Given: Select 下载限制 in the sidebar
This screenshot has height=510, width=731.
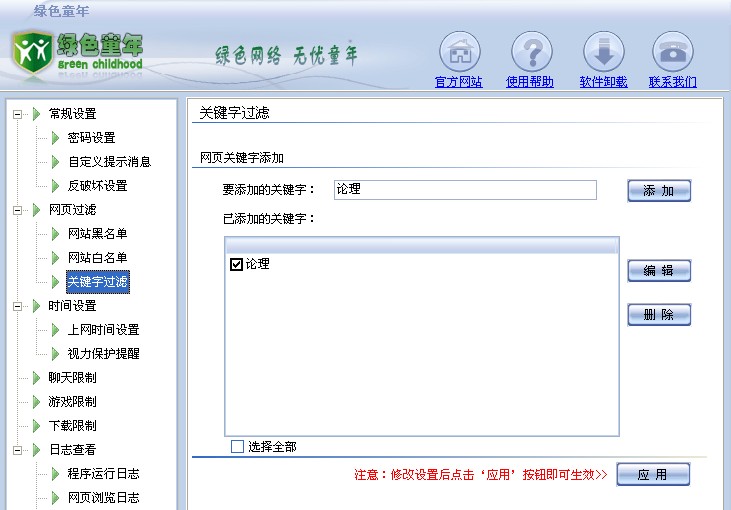Looking at the screenshot, I should tap(72, 426).
